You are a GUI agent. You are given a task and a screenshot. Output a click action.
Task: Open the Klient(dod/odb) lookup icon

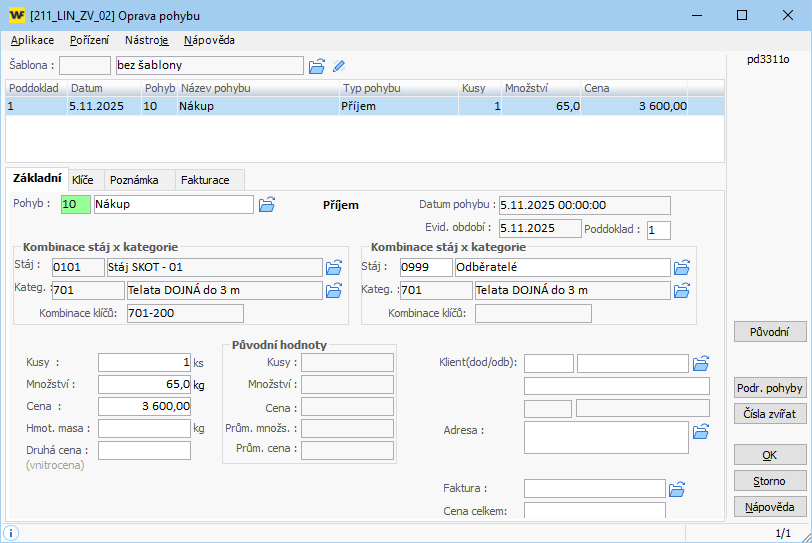click(x=701, y=363)
